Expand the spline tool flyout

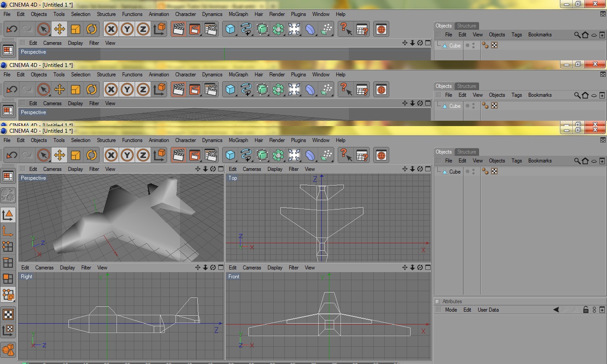[252, 162]
